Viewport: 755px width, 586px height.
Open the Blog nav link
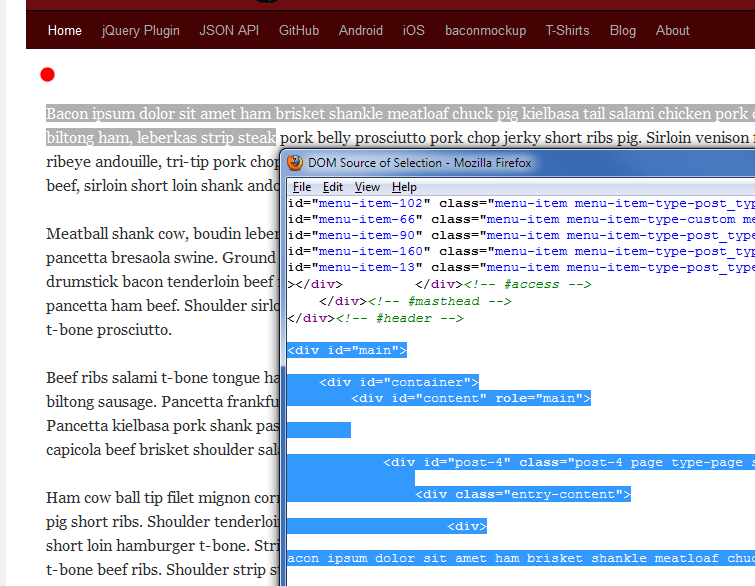pos(623,30)
